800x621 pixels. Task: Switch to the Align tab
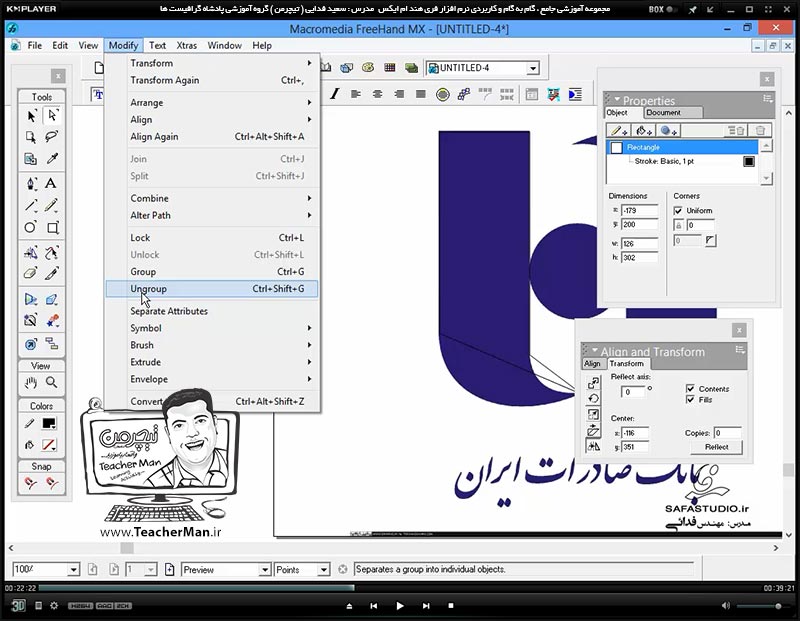592,364
